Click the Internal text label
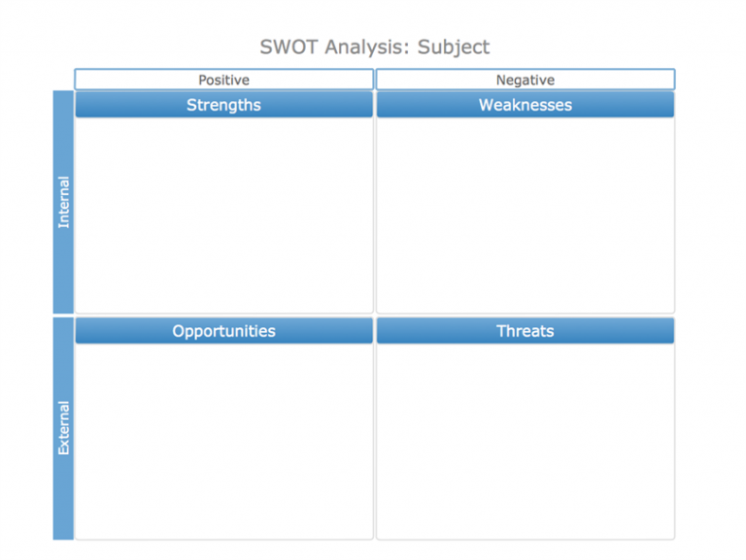746x560 pixels. pyautogui.click(x=63, y=202)
